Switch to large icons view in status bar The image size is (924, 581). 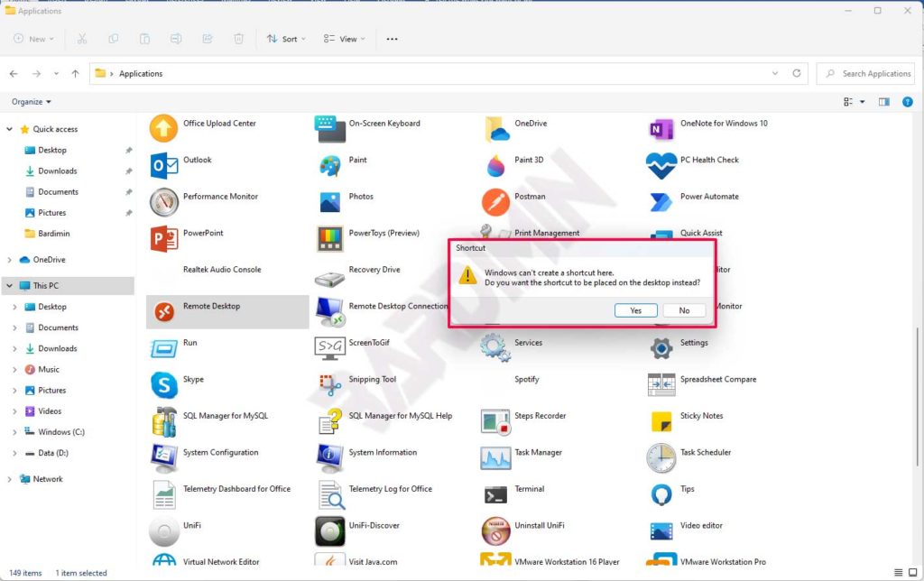click(913, 572)
